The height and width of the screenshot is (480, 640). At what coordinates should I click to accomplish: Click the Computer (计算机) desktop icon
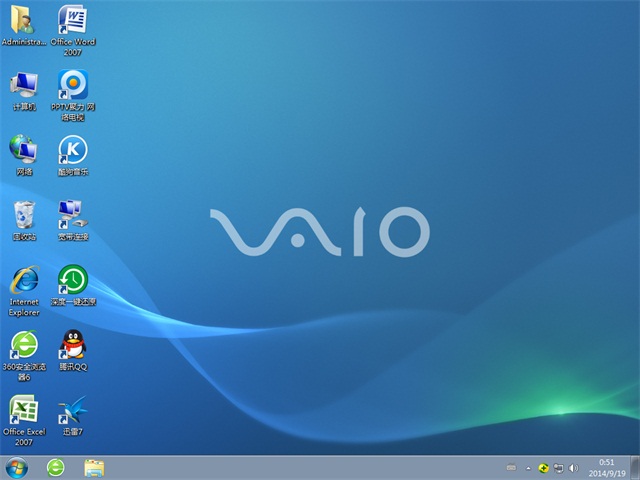[23, 85]
